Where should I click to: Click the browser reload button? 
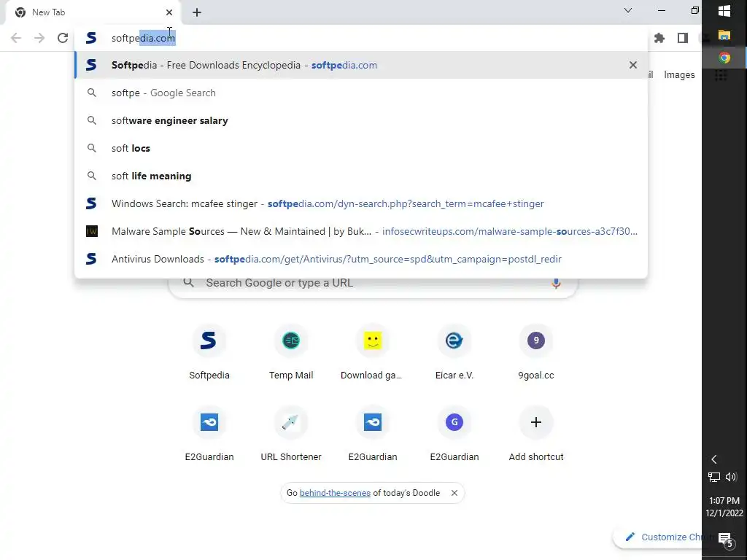click(63, 38)
